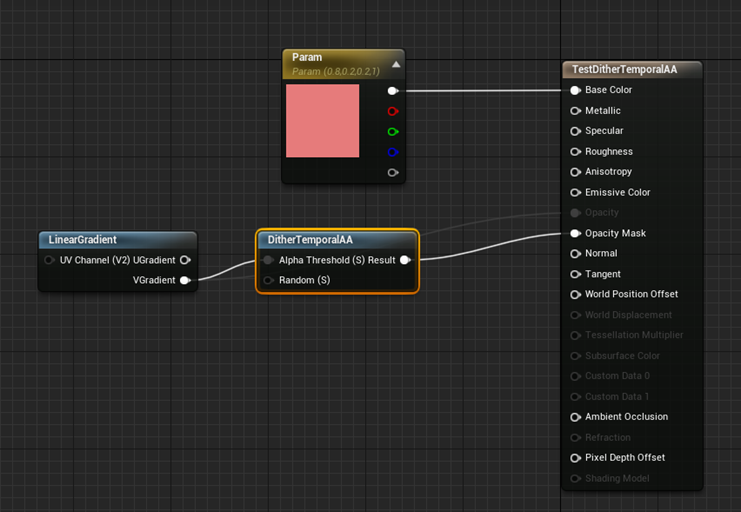Click the Ambient Occlusion input pin

[x=575, y=417]
